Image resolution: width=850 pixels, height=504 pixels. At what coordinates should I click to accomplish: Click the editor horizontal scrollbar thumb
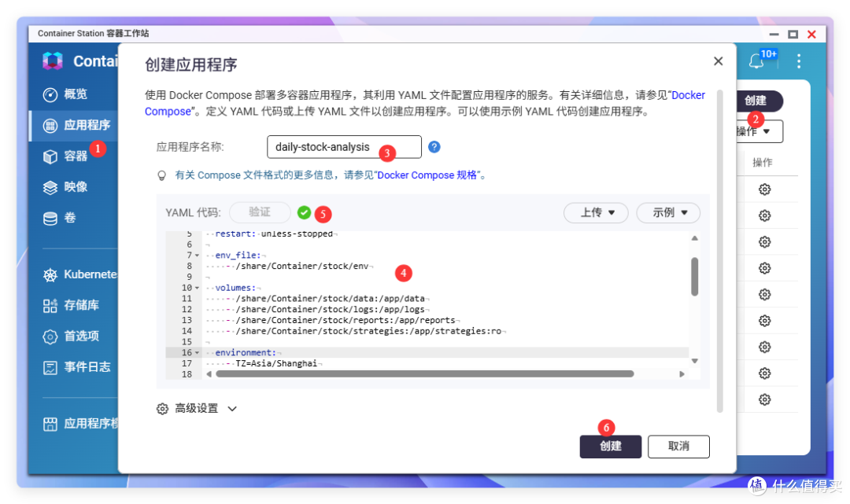pos(425,374)
